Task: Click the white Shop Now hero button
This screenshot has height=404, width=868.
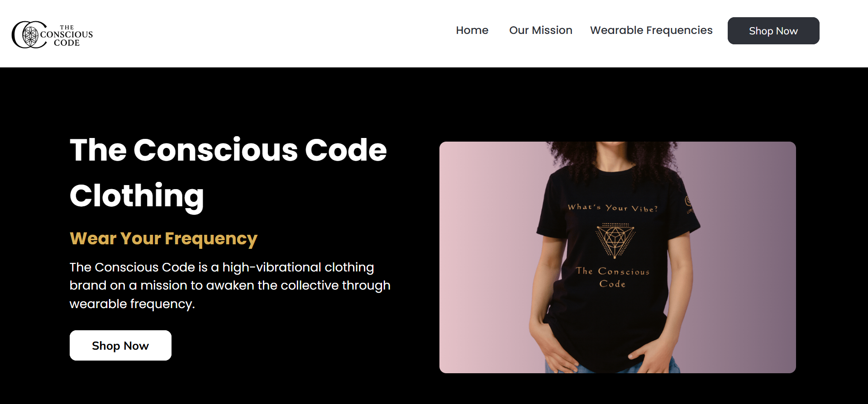Action: [x=120, y=346]
